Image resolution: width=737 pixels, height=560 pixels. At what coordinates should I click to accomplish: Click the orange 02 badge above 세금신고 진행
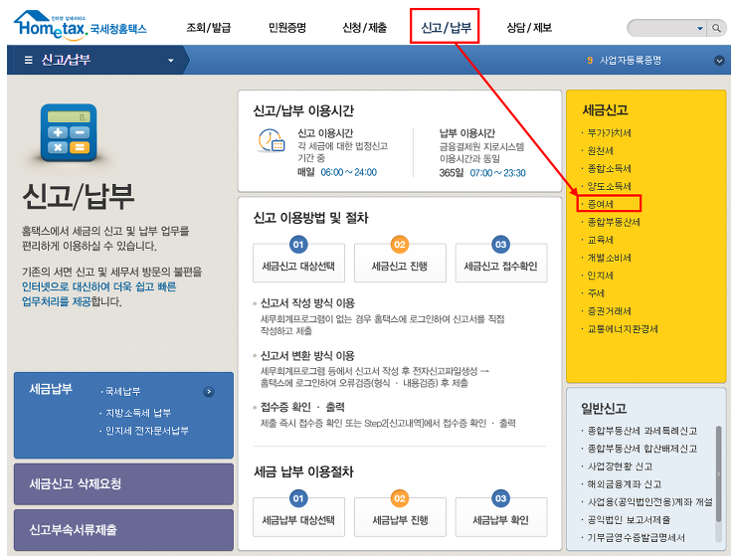click(400, 245)
